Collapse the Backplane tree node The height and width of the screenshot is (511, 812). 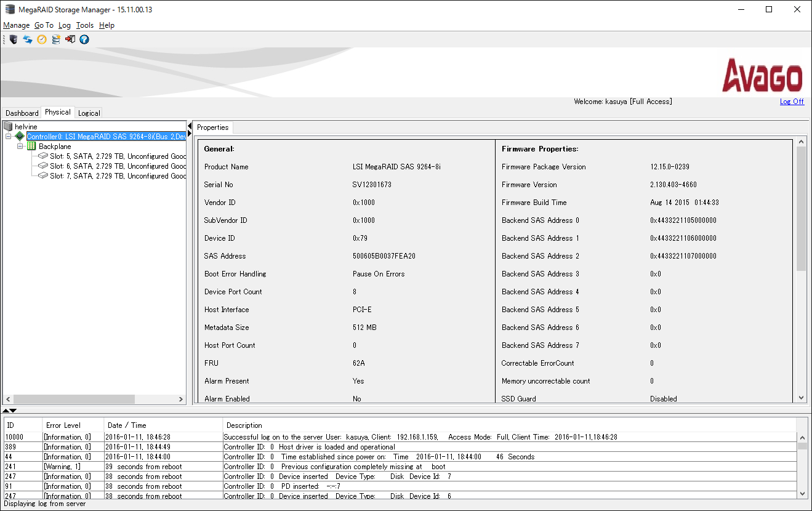click(20, 147)
